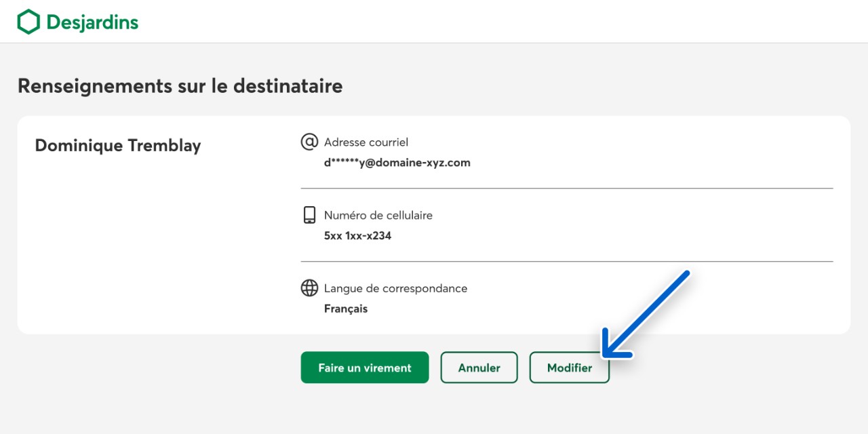Click the divider line below the email address
The width and height of the screenshot is (868, 434).
(x=566, y=189)
